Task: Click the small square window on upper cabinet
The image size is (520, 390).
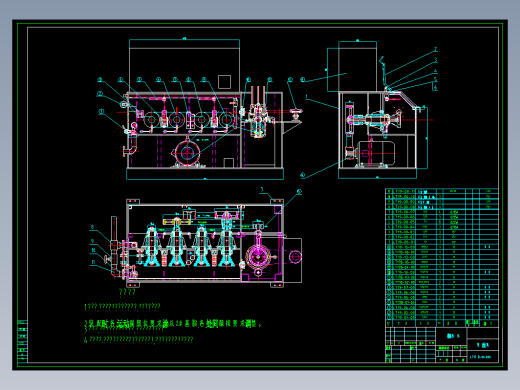Action: (x=224, y=82)
